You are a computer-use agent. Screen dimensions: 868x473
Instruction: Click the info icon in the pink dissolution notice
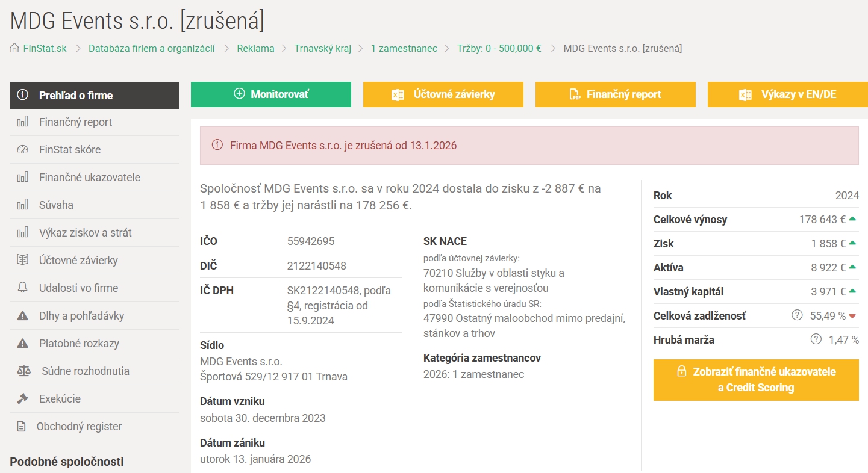click(219, 145)
